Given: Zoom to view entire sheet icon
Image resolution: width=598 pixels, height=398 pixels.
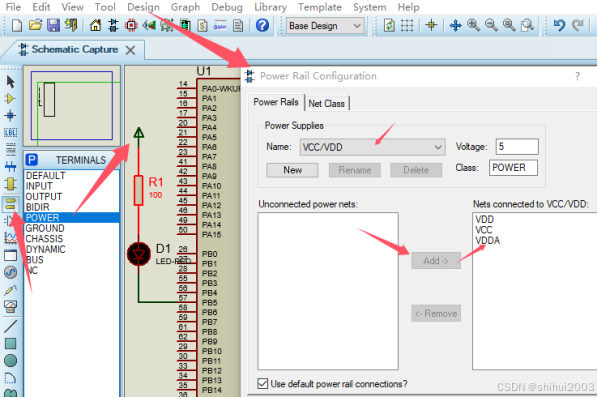Looking at the screenshot, I should (509, 26).
